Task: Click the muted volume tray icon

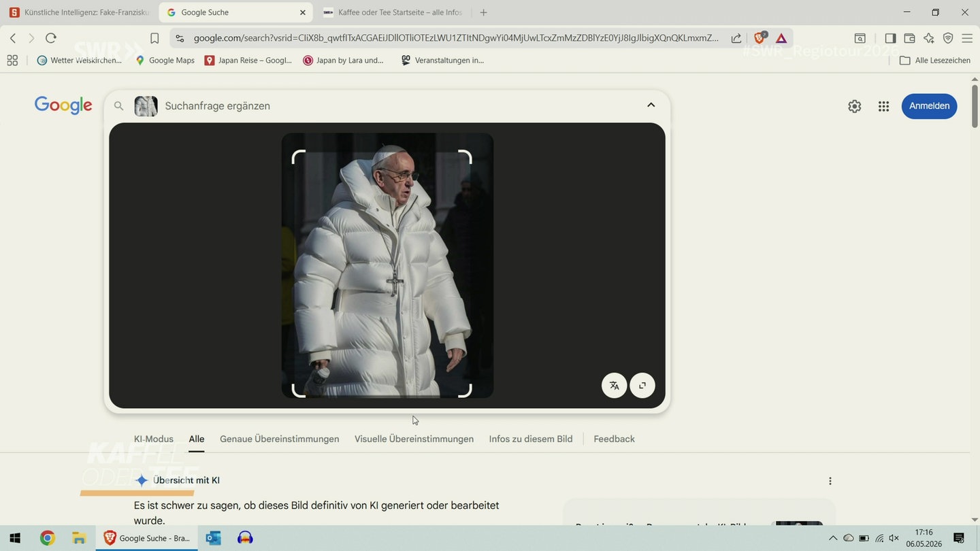Action: tap(894, 538)
